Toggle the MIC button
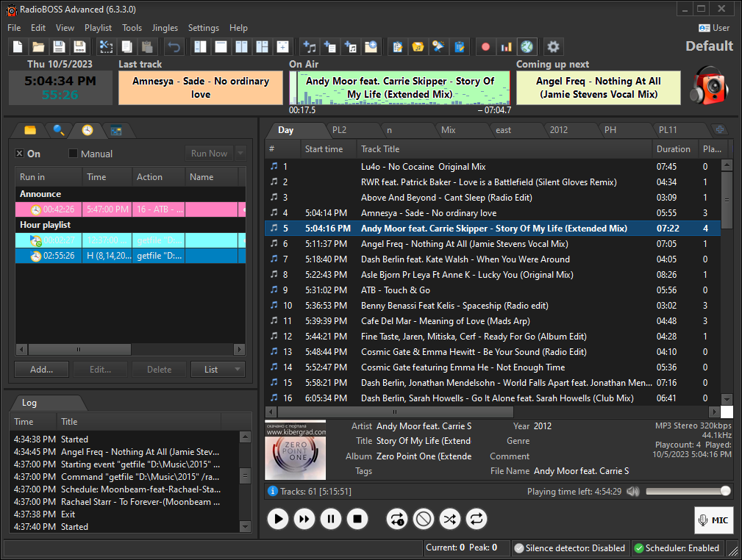 [713, 520]
